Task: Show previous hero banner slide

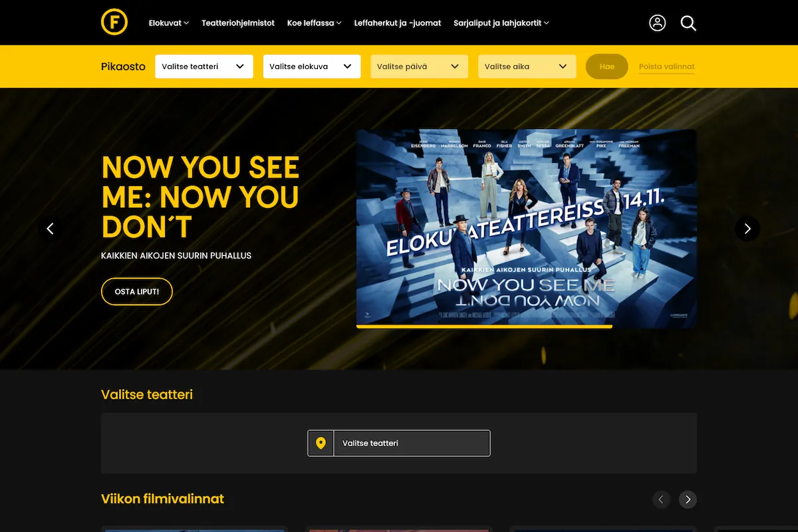Action: (50, 229)
